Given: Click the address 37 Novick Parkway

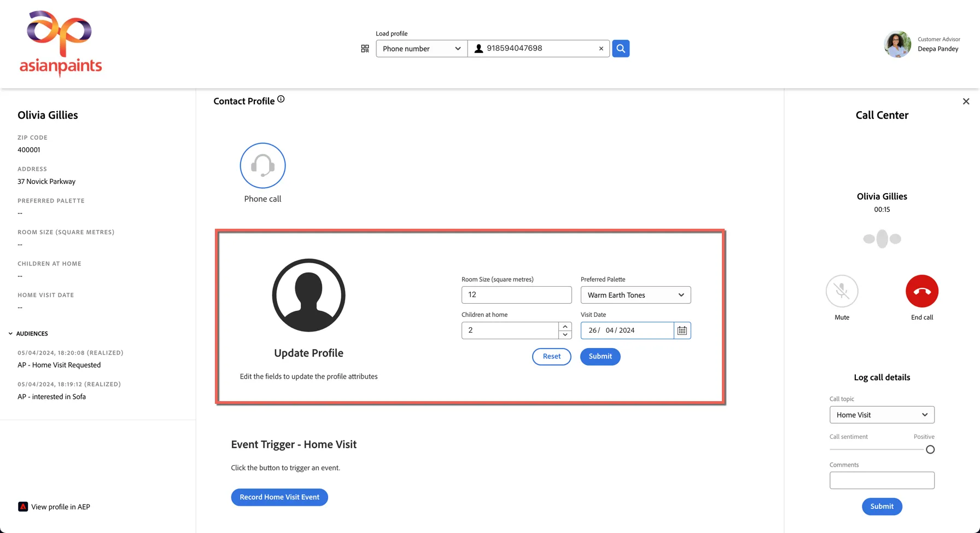Looking at the screenshot, I should click(46, 182).
